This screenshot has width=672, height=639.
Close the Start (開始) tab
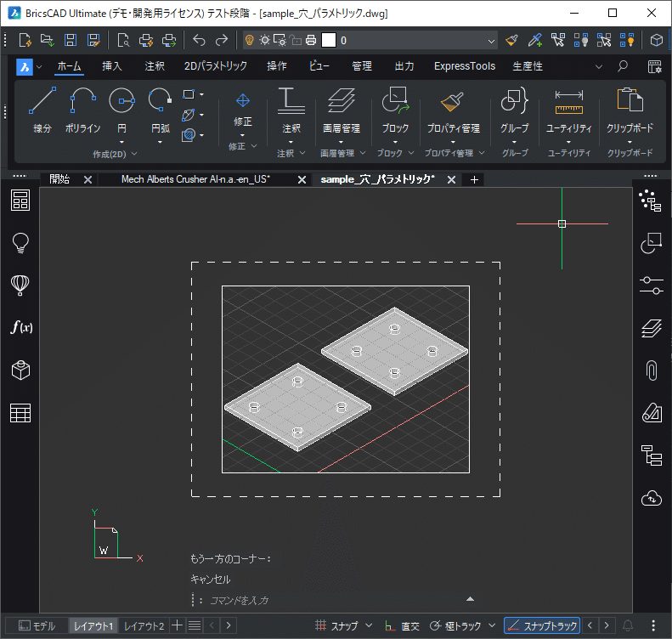(x=88, y=180)
